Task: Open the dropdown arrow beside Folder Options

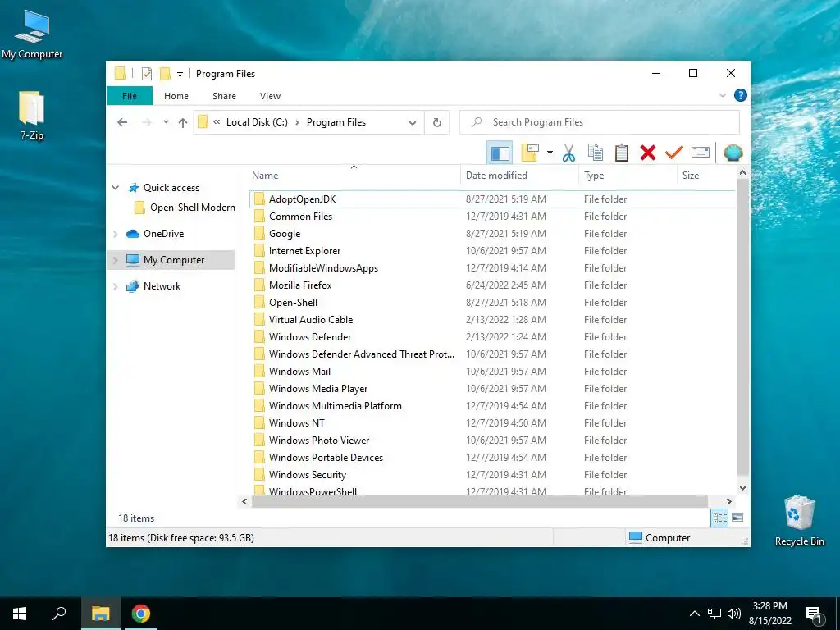Action: click(550, 153)
